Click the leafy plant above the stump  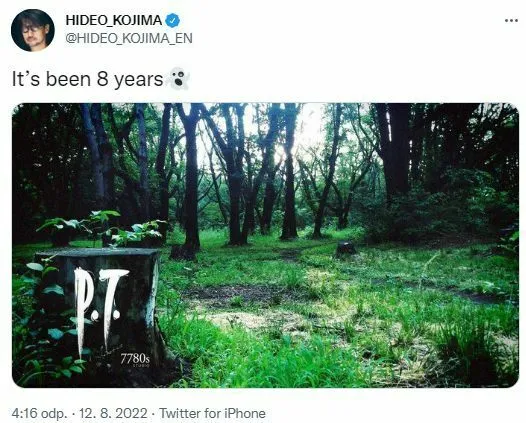click(x=101, y=227)
